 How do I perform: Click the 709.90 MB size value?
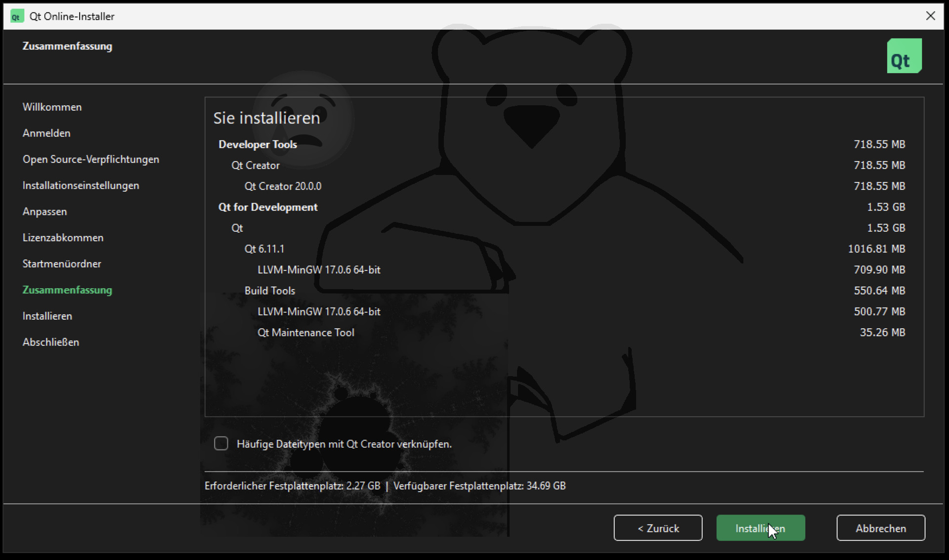pyautogui.click(x=879, y=269)
